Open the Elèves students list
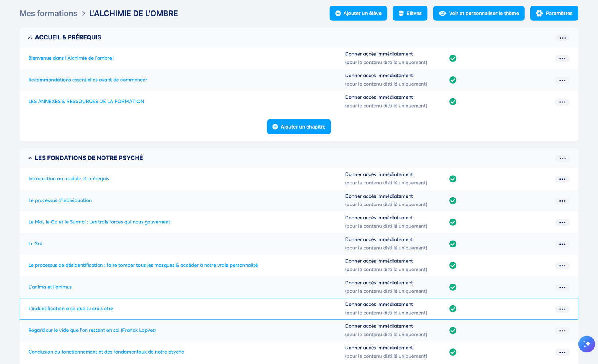Image resolution: width=598 pixels, height=364 pixels. click(410, 13)
